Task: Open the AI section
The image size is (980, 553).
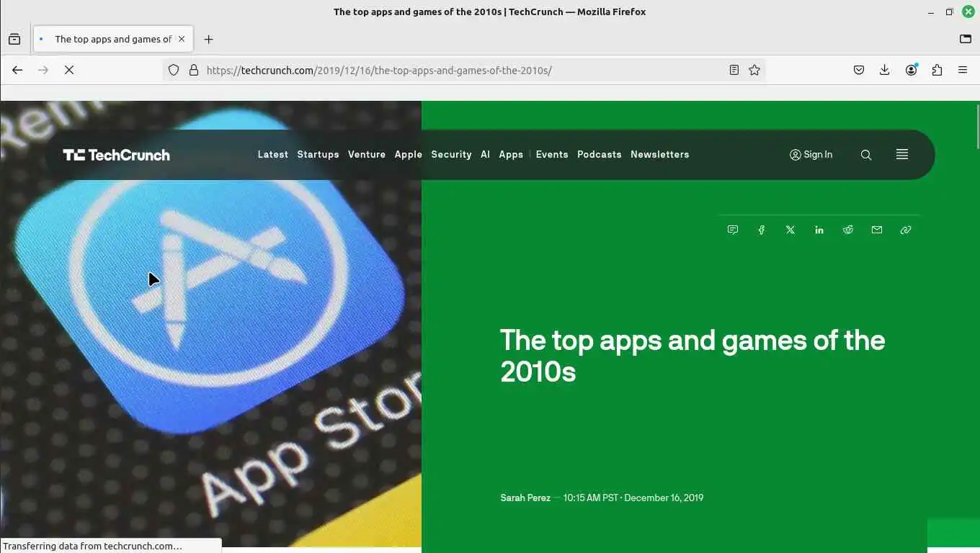Action: pos(485,154)
